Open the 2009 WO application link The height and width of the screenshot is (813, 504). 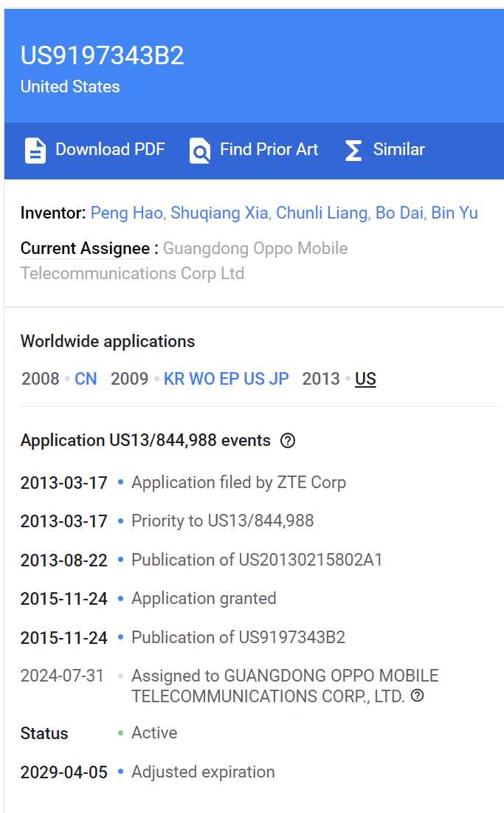pos(202,379)
